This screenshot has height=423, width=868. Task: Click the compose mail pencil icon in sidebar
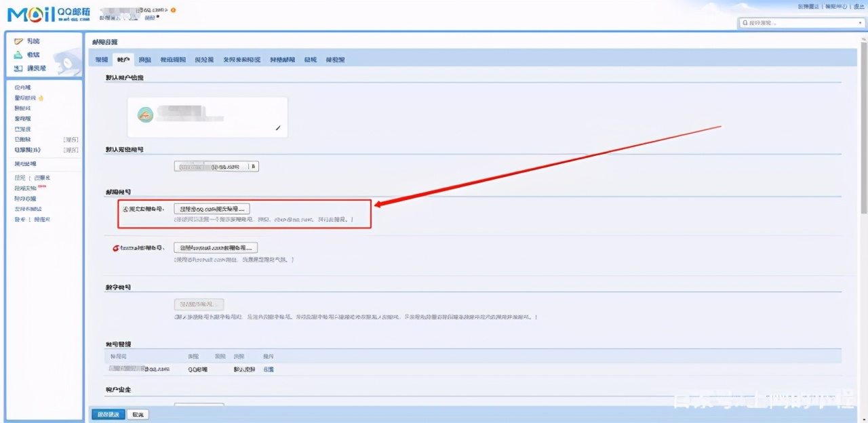point(18,41)
